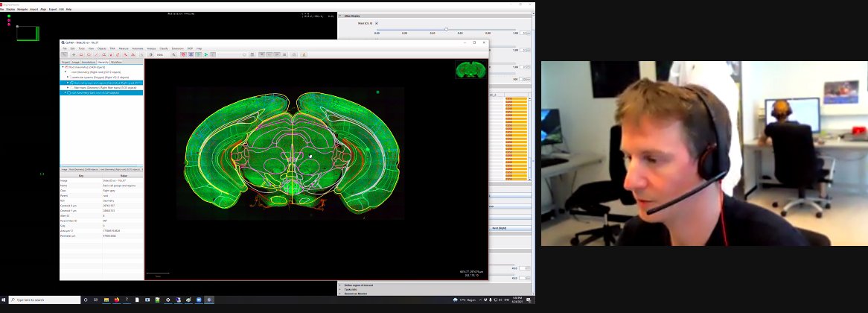Open Task View on the taskbar

[x=96, y=300]
